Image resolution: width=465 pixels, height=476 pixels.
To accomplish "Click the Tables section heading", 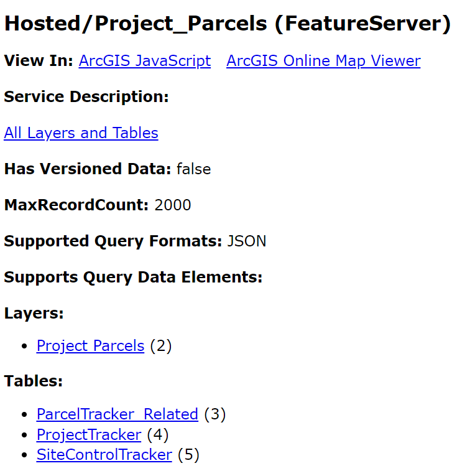I will [x=34, y=381].
